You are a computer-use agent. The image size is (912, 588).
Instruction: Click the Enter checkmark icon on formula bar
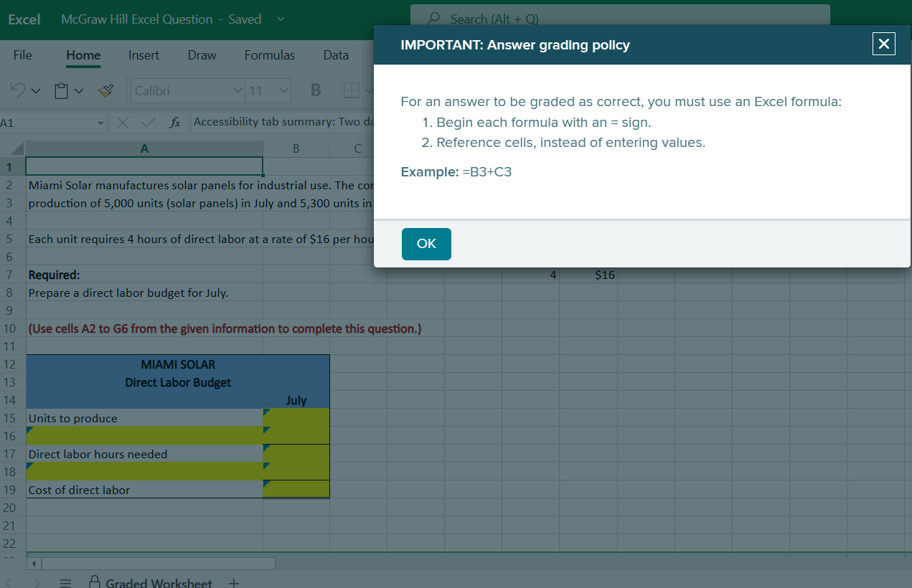147,122
